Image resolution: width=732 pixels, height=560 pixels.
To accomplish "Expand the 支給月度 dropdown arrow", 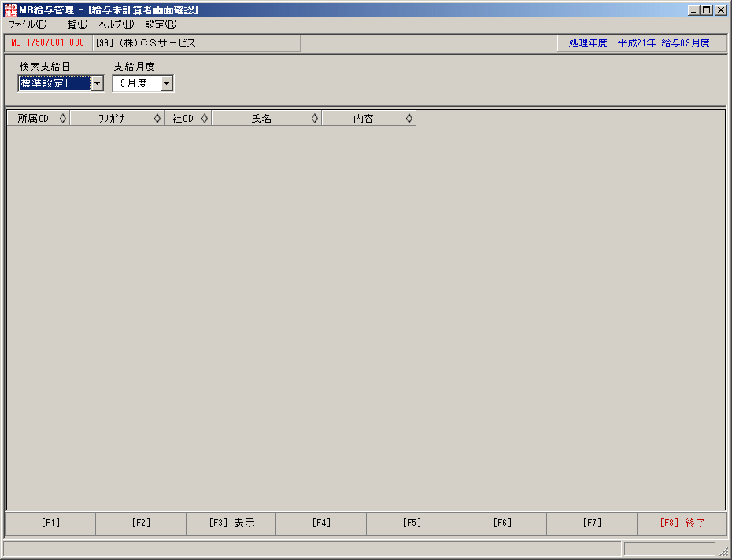I will (x=167, y=83).
